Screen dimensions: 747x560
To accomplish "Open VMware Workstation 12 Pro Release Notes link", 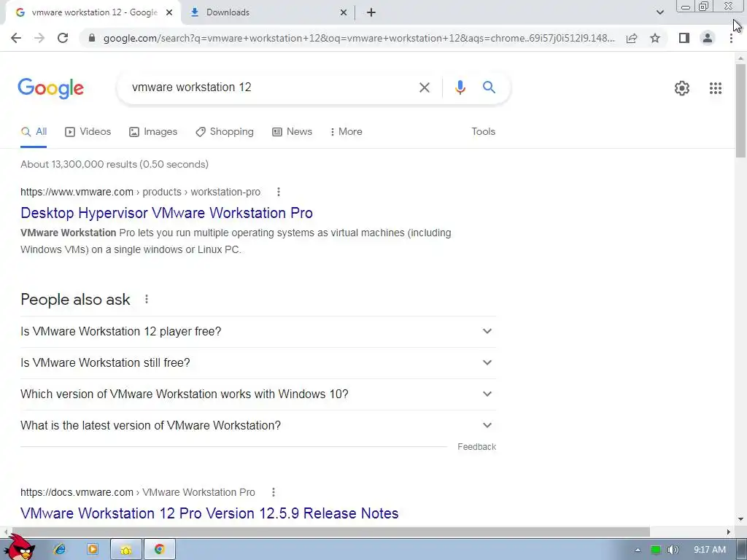I will click(209, 513).
